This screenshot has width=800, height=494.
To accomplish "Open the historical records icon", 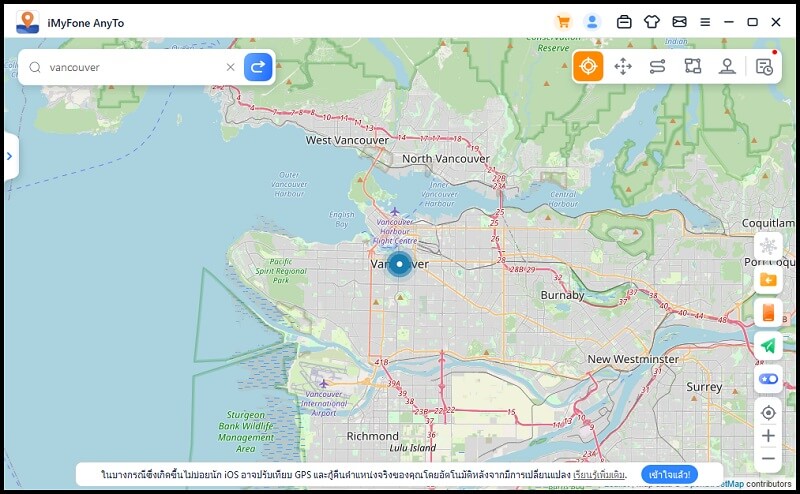I will 764,66.
